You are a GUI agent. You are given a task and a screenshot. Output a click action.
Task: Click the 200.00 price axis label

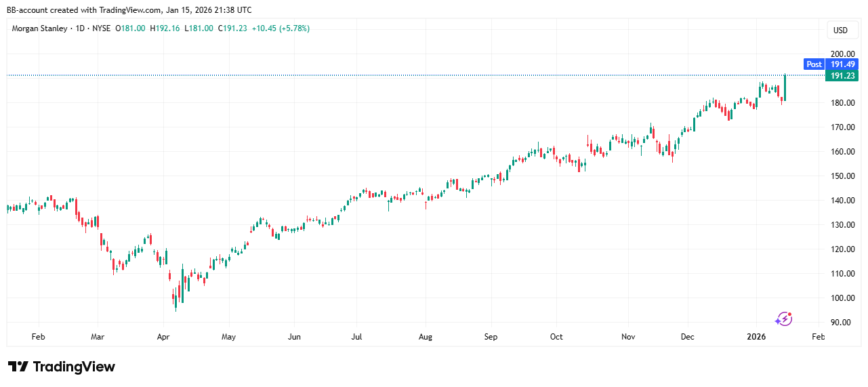tap(840, 54)
